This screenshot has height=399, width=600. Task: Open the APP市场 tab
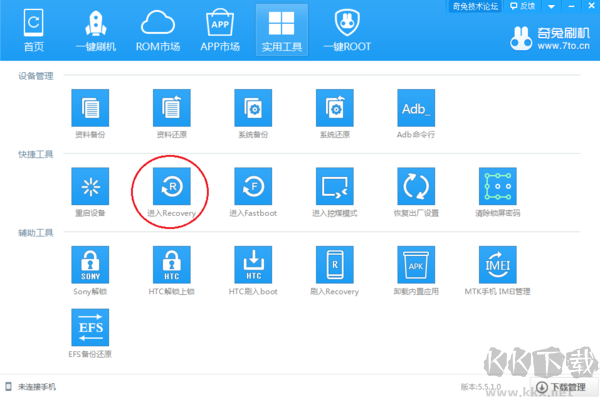[x=220, y=31]
